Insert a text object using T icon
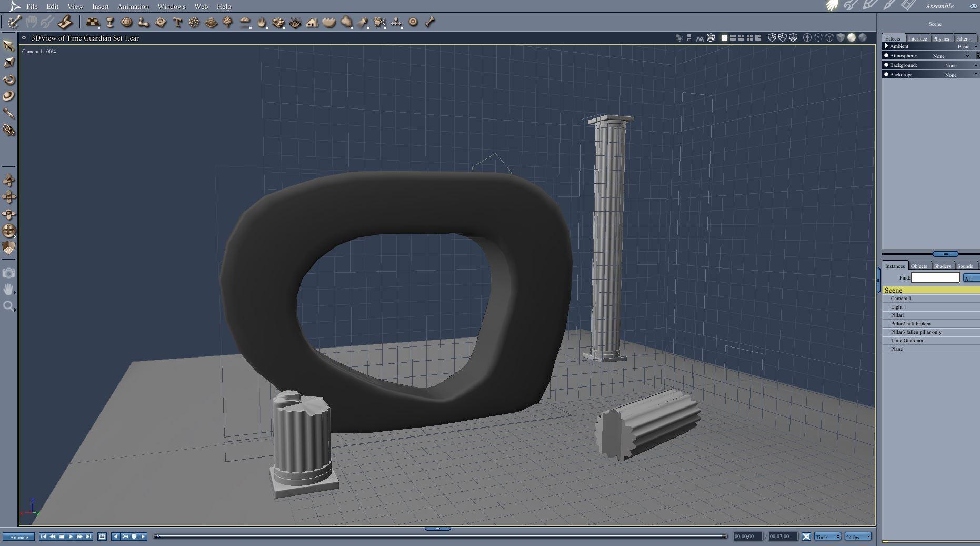Image resolution: width=980 pixels, height=546 pixels. 177,22
